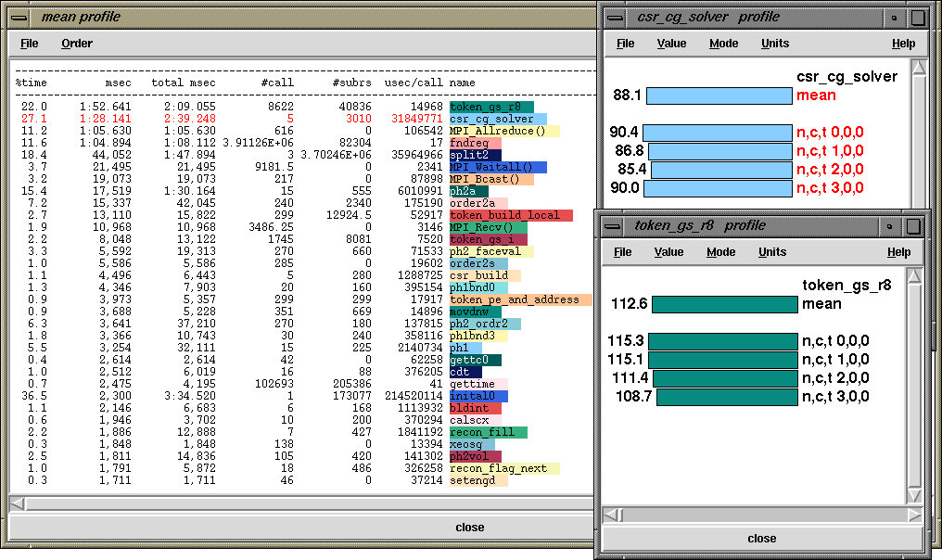
Task: Open Units menu in token_gs_r8 profile
Action: point(772,252)
